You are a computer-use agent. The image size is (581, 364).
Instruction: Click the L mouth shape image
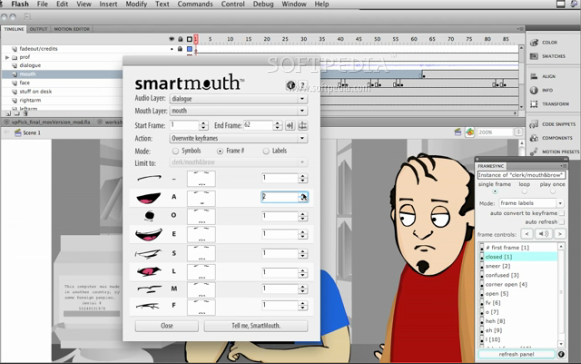click(x=149, y=271)
